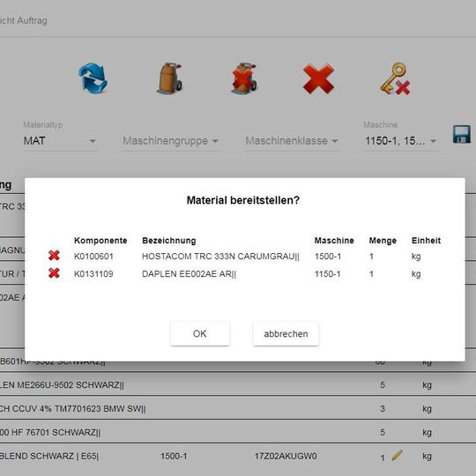Click machine value 1150-1 in dialog

[327, 274]
